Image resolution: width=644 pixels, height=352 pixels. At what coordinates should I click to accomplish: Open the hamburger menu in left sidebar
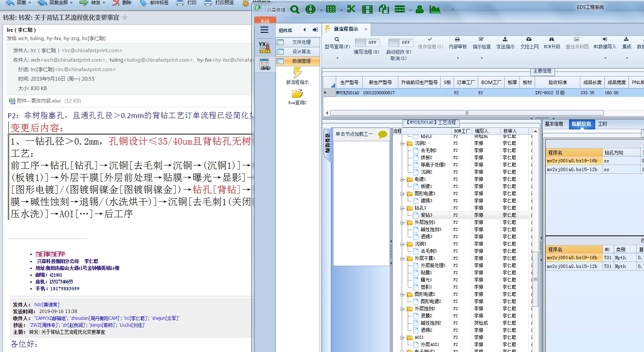tap(265, 30)
